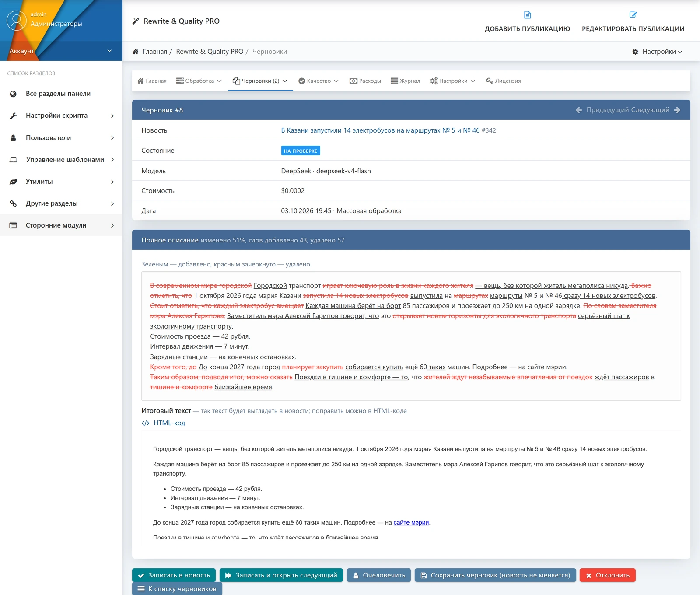The image size is (700, 595).
Task: Click the HTML-код code brackets icon
Action: click(x=145, y=423)
